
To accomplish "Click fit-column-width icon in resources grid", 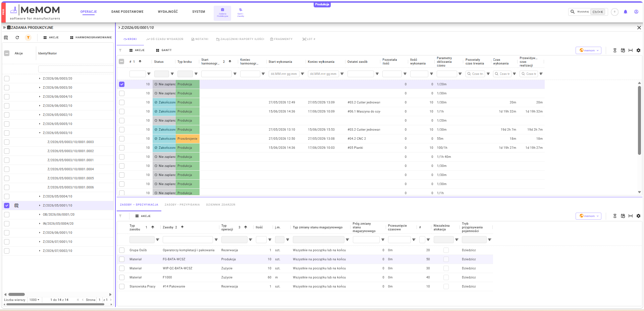I will tap(631, 216).
